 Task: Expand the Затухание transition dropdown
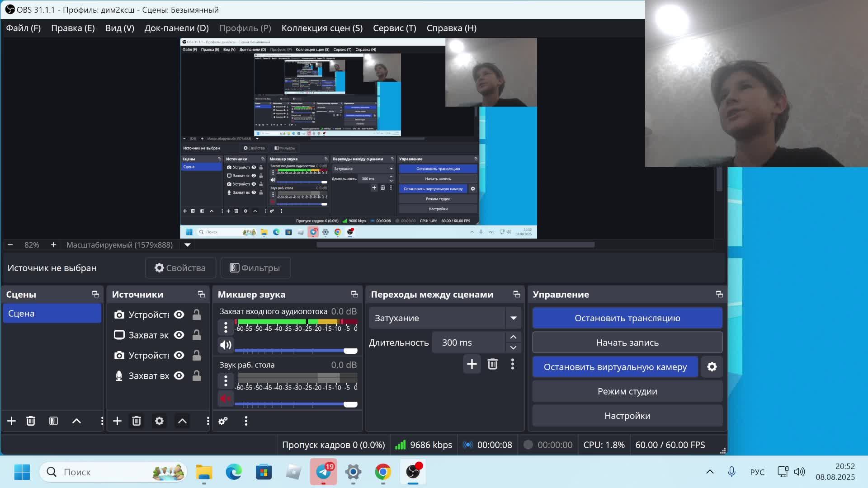click(513, 318)
